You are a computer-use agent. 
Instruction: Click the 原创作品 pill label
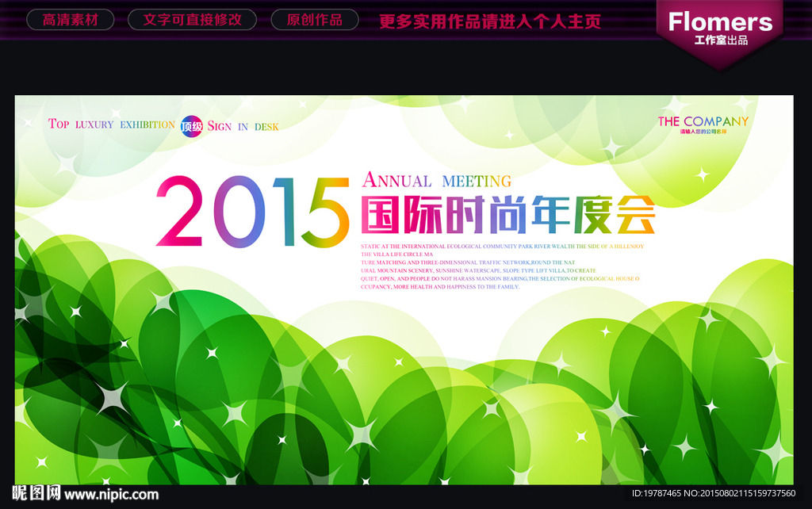pyautogui.click(x=314, y=20)
